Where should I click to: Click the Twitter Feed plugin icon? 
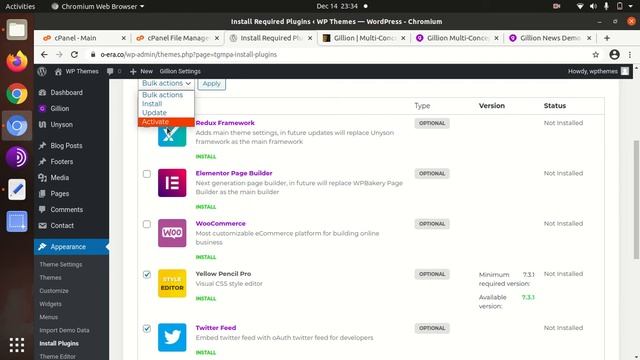click(172, 337)
